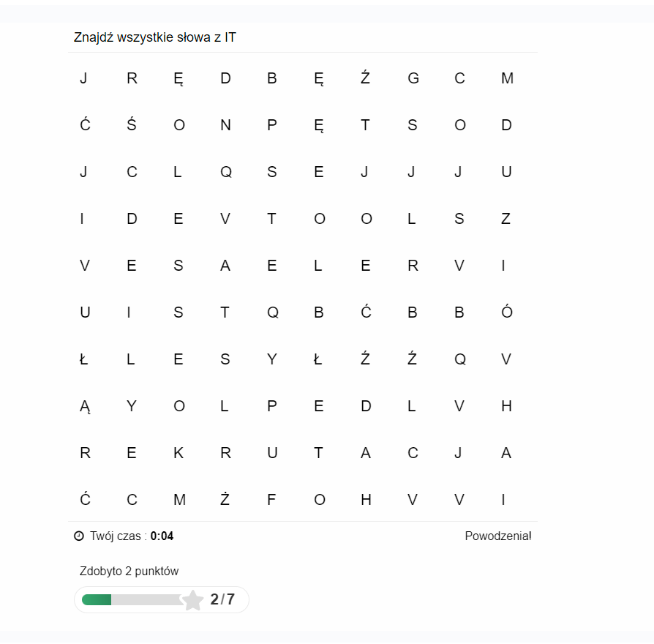The height and width of the screenshot is (644, 654).
Task: Click the first R of REKRUTACJA
Action: point(85,453)
